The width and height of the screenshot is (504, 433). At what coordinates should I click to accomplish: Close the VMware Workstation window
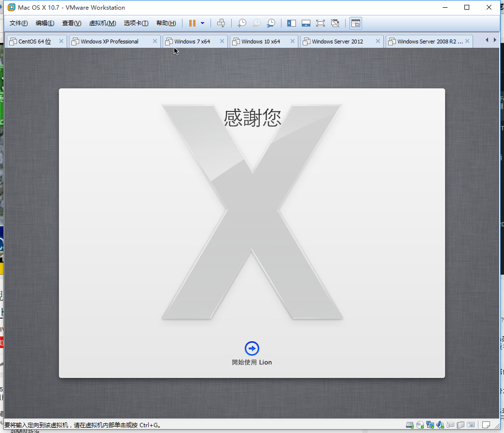click(489, 7)
